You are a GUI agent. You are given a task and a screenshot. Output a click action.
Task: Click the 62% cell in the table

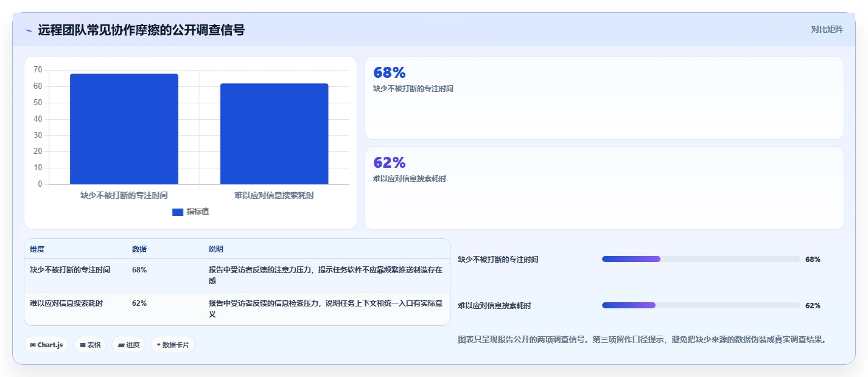click(x=139, y=303)
